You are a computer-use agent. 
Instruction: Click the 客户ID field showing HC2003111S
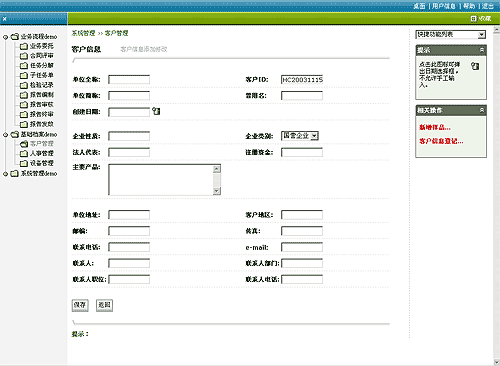[302, 80]
